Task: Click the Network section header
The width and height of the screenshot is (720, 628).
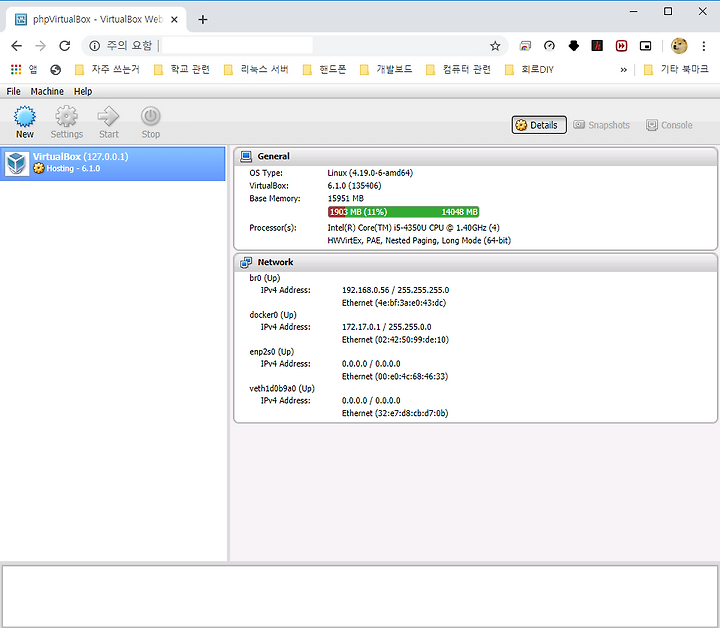Action: coord(475,262)
